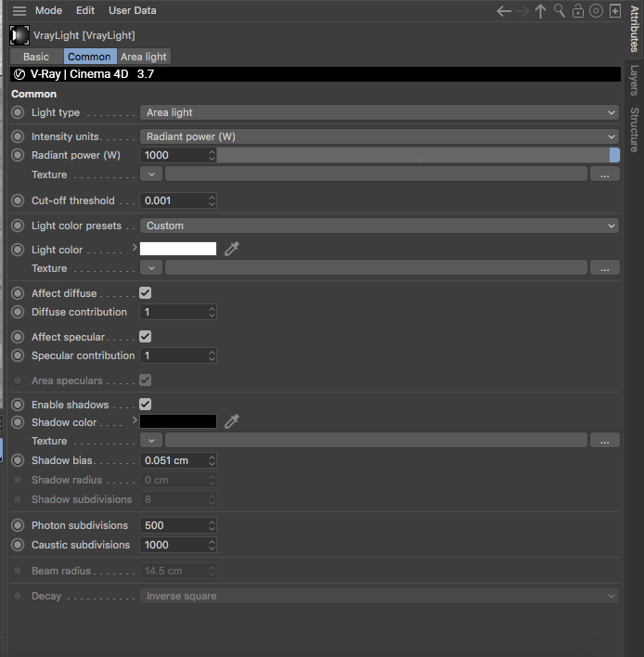Open the search magnifier icon
644x657 pixels.
click(x=560, y=10)
